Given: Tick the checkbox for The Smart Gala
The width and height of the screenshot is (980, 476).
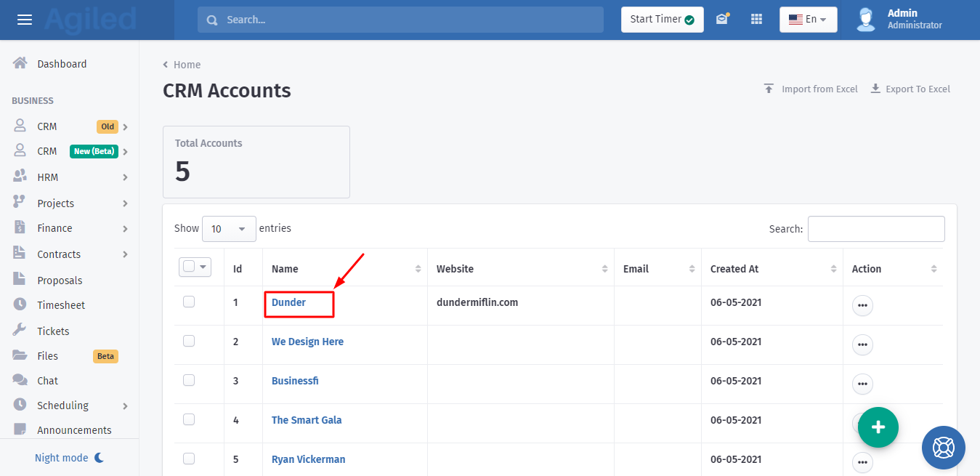Looking at the screenshot, I should click(189, 419).
